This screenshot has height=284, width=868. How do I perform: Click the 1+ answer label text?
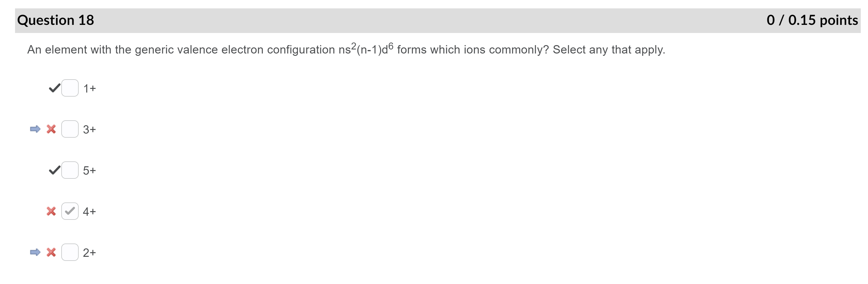point(90,88)
